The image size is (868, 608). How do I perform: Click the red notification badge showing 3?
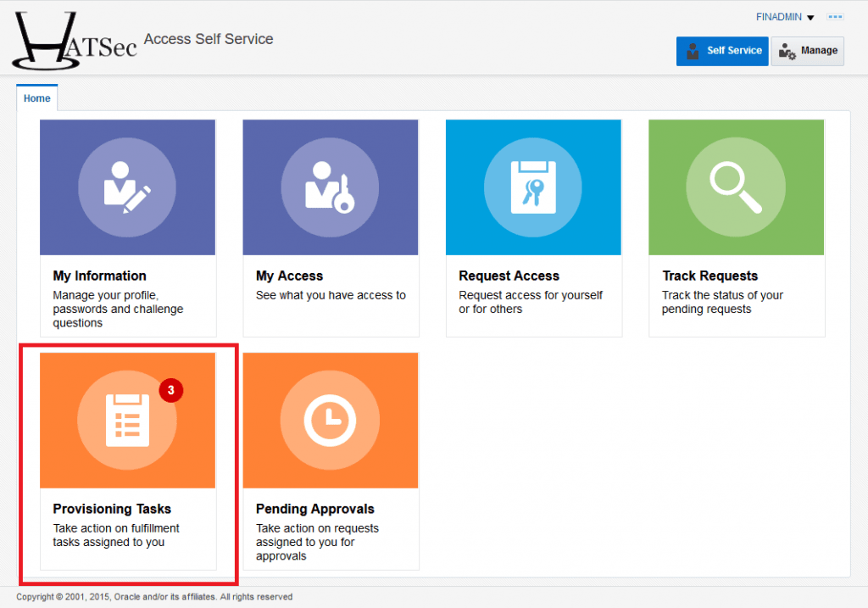point(171,391)
